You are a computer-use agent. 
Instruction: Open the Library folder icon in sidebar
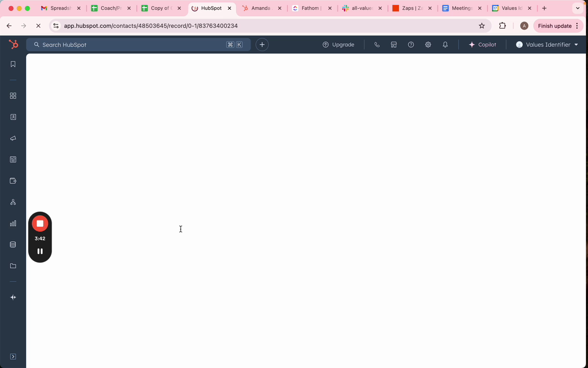point(13,266)
